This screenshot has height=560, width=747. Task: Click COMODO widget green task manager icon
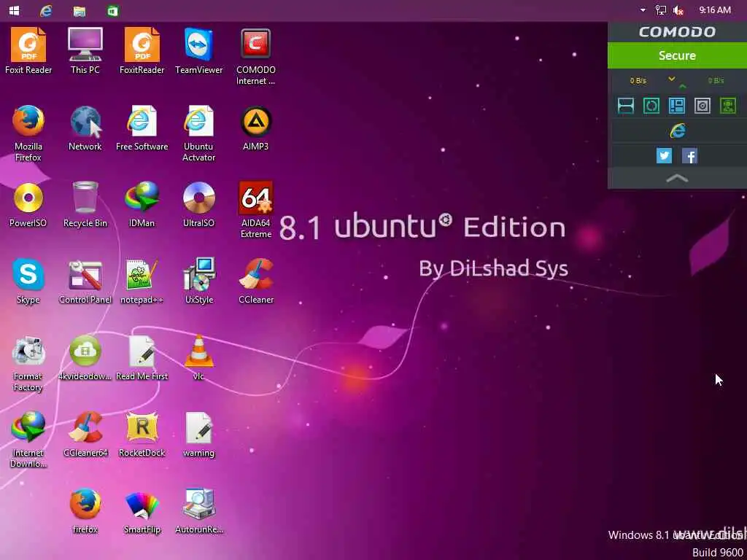pyautogui.click(x=728, y=106)
